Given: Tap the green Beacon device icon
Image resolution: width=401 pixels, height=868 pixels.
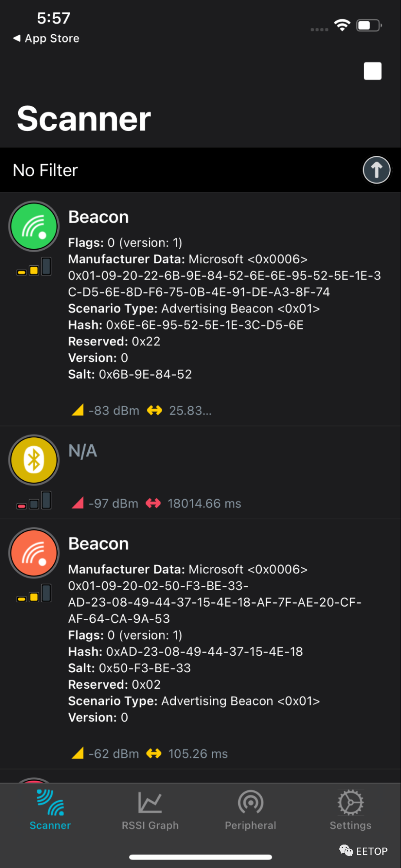Looking at the screenshot, I should click(34, 226).
